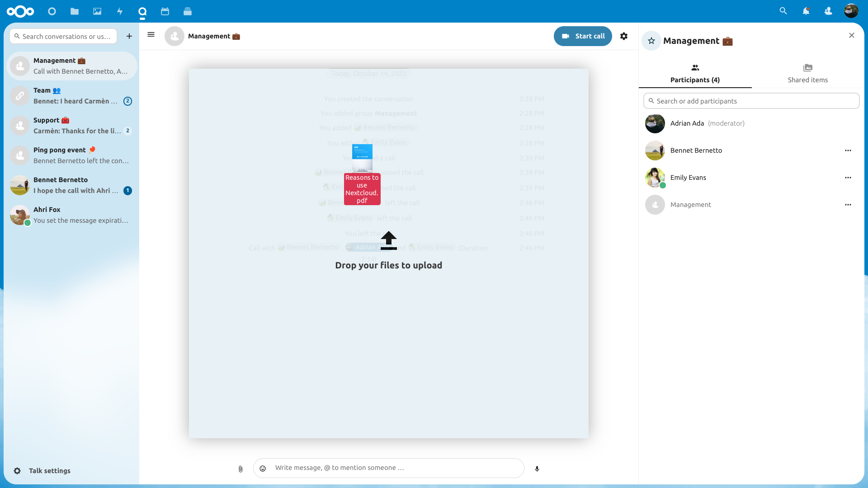Open the Files app icon
The height and width of the screenshot is (488, 868).
(75, 11)
